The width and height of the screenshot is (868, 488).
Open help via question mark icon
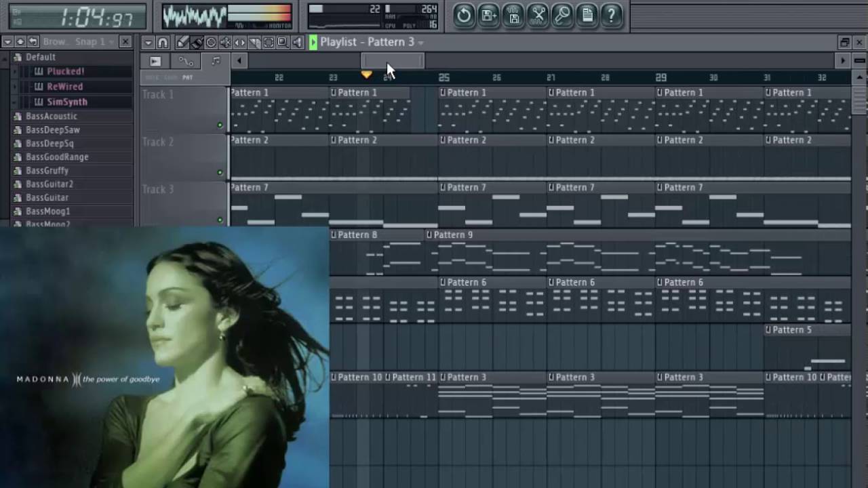611,15
